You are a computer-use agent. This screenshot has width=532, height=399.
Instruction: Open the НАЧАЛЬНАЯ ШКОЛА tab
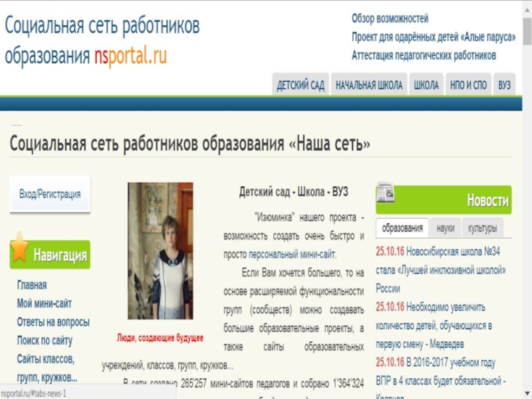(x=369, y=85)
